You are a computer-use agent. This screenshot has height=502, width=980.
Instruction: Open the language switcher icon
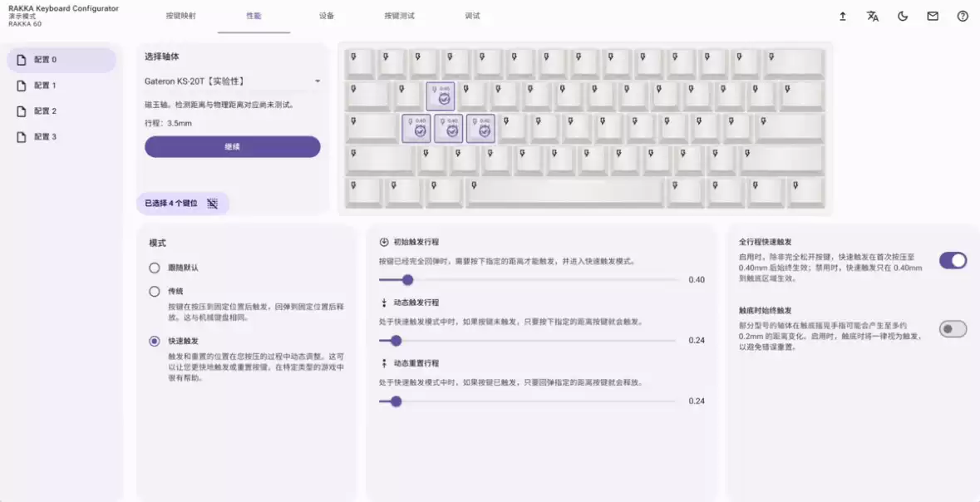point(873,16)
